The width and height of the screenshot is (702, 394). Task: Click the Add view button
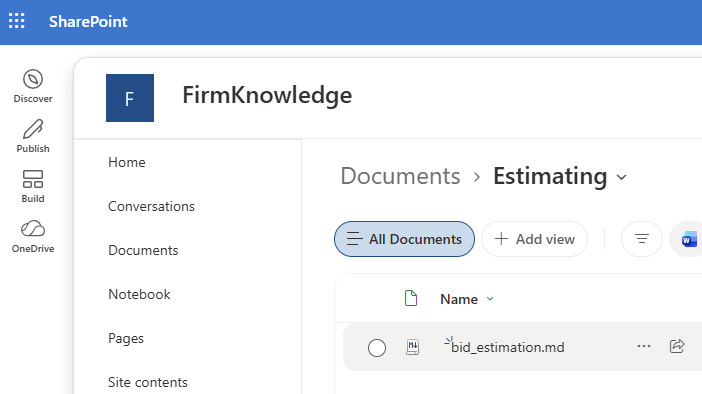[535, 239]
